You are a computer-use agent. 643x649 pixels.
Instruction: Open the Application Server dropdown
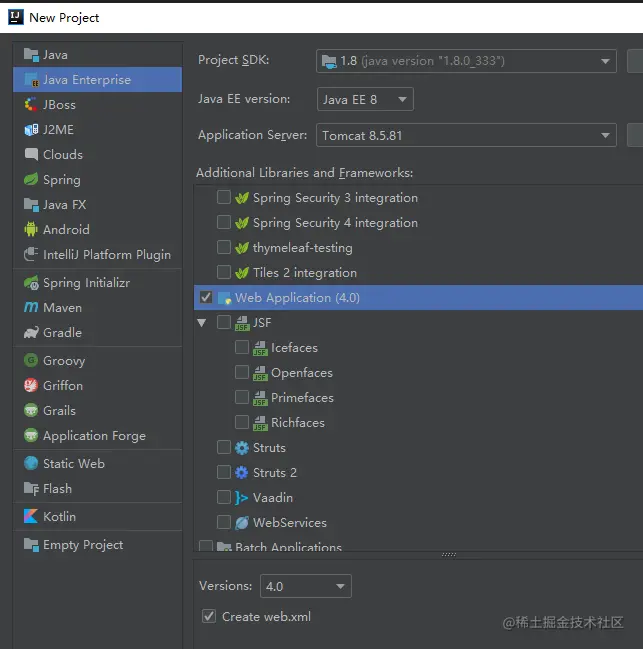466,135
